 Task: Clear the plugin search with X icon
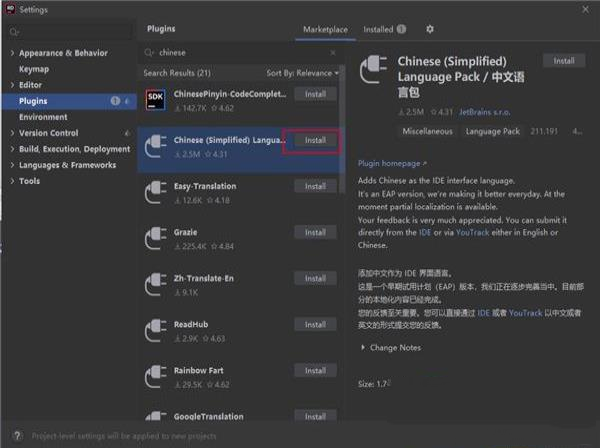coord(335,52)
